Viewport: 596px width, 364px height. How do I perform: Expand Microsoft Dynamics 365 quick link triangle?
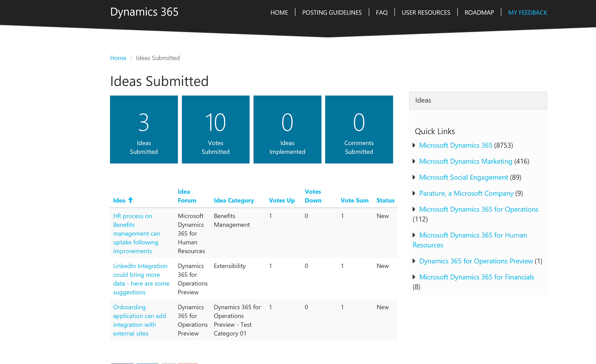(x=414, y=145)
